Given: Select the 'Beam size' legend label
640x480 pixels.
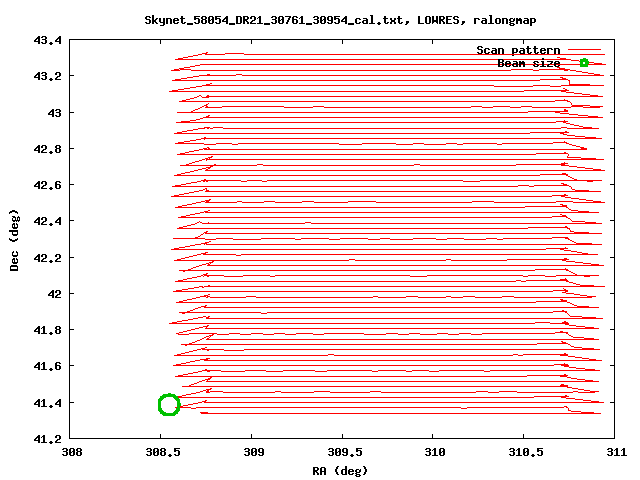Looking at the screenshot, I should point(529,63).
